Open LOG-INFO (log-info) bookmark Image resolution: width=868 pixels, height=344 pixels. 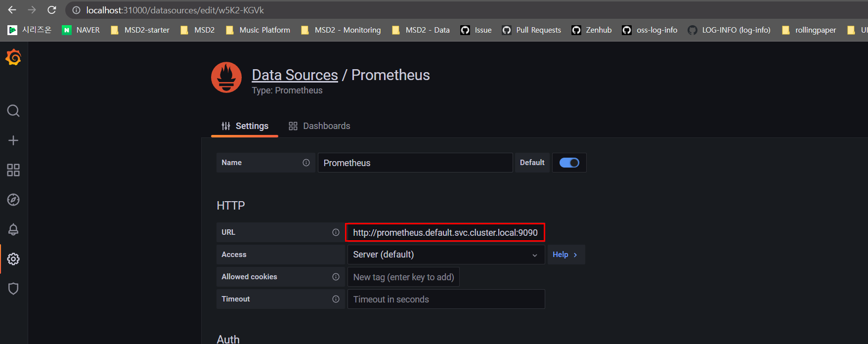point(729,30)
